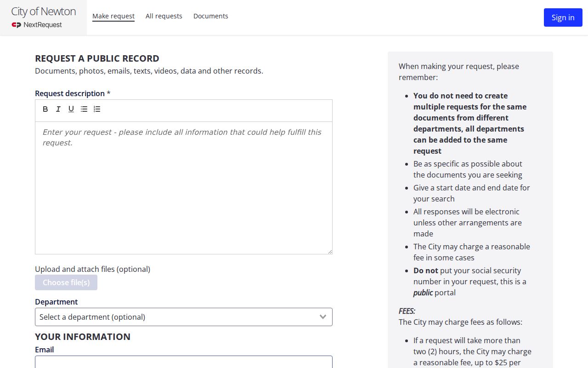
Task: Click the Sign in button
Action: click(x=563, y=17)
